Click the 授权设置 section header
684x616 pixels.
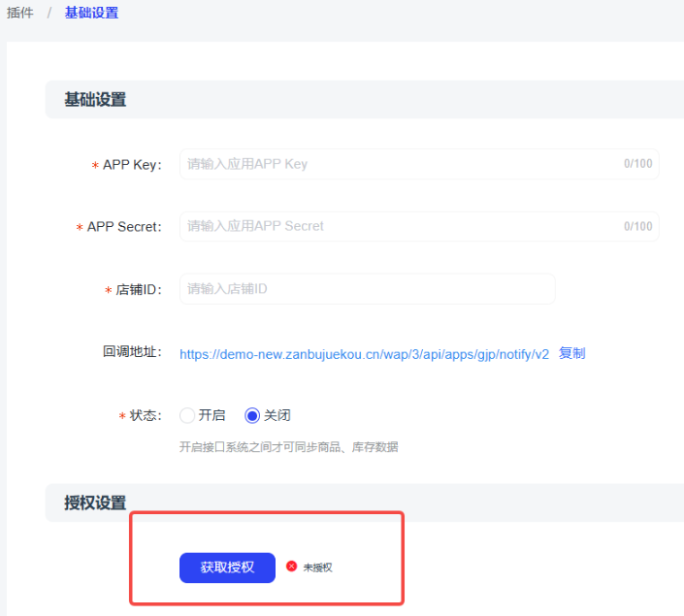(x=95, y=503)
